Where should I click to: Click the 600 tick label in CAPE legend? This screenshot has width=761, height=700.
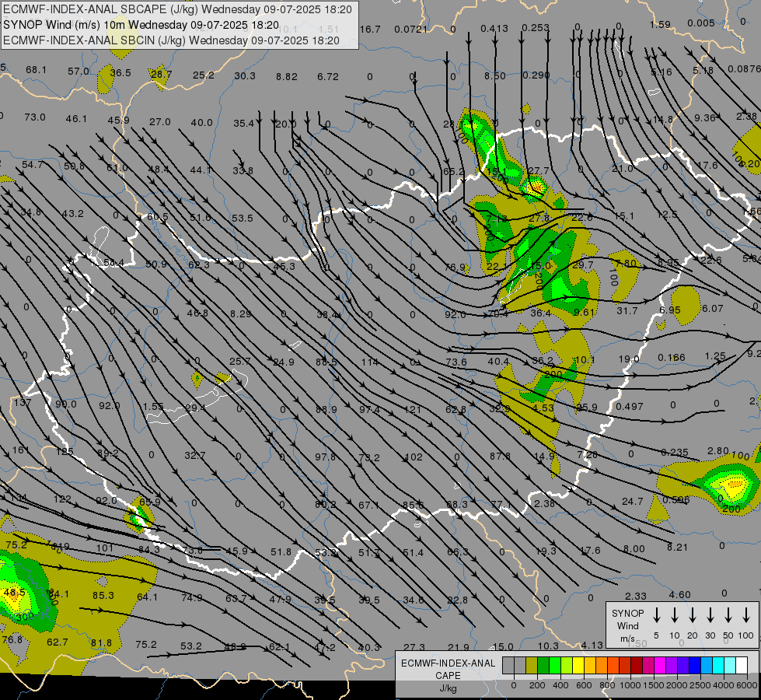[584, 685]
